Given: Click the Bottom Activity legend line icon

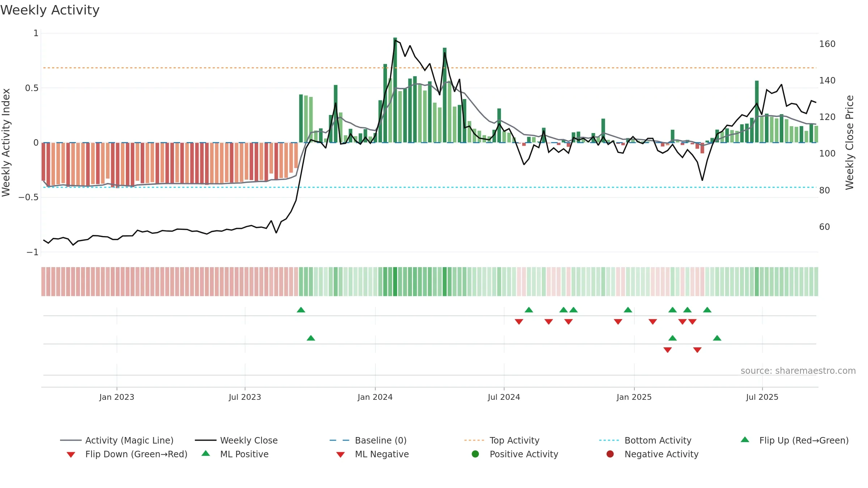Looking at the screenshot, I should (x=609, y=440).
